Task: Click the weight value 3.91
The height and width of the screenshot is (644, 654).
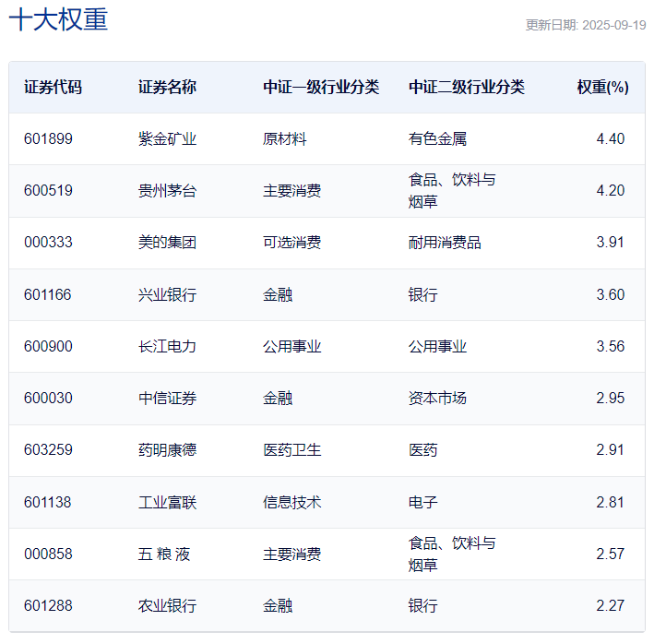Action: (610, 243)
